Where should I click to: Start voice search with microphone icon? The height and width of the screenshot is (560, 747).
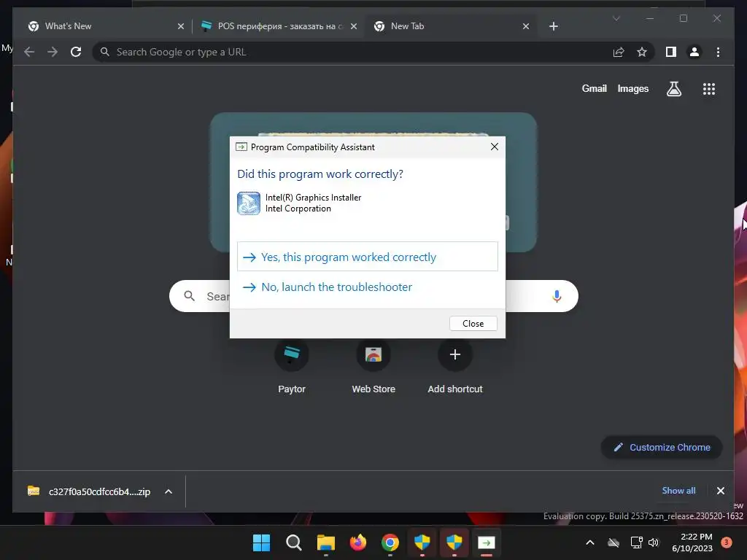click(557, 296)
